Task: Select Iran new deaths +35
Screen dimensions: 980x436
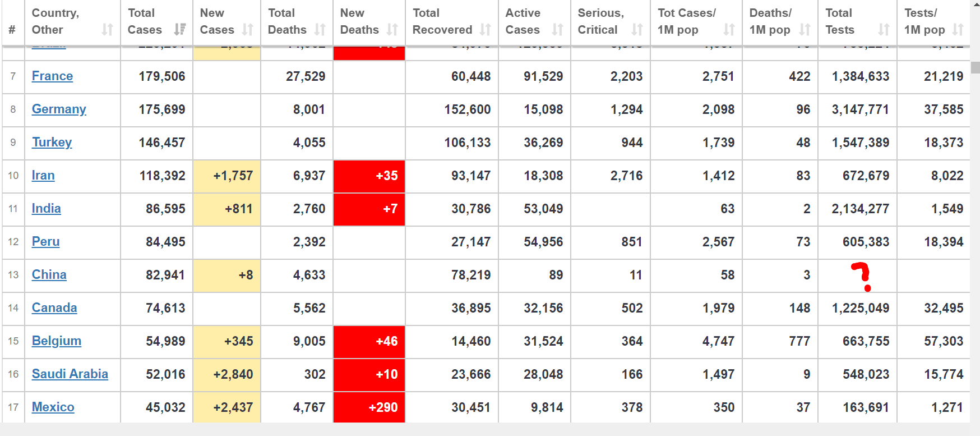Action: tap(387, 176)
